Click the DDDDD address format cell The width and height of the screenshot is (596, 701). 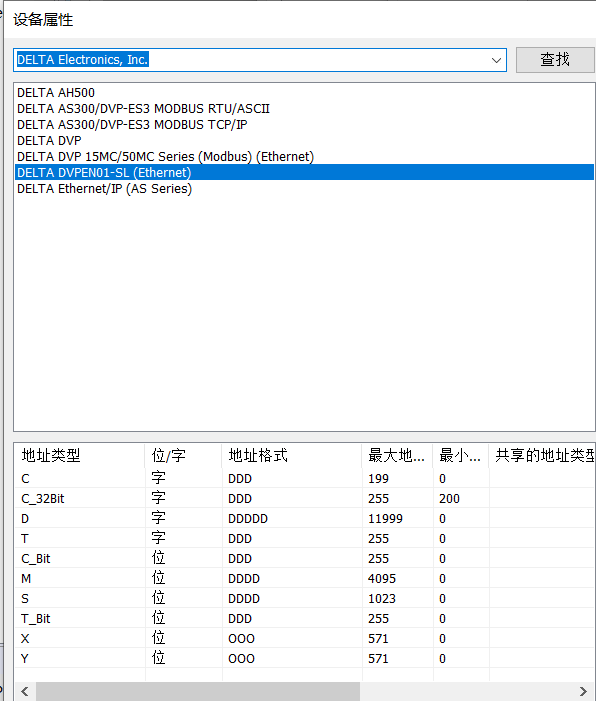pyautogui.click(x=248, y=519)
